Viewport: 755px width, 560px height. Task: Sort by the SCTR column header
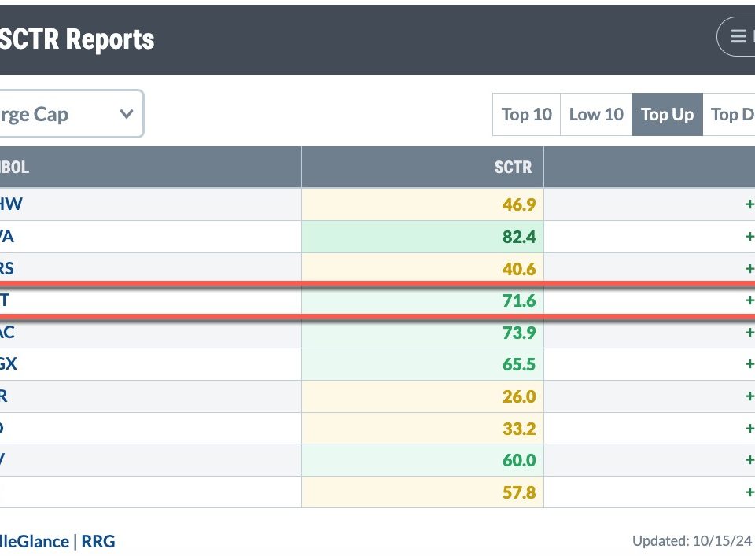click(513, 167)
